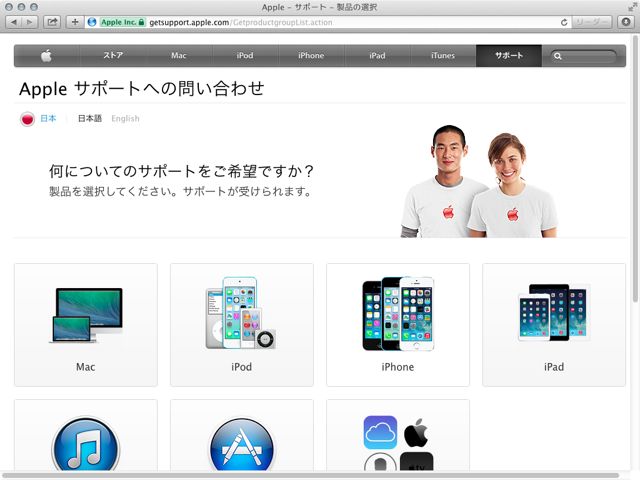640x480 pixels.
Task: Open the Mac navigation tab
Action: point(179,56)
